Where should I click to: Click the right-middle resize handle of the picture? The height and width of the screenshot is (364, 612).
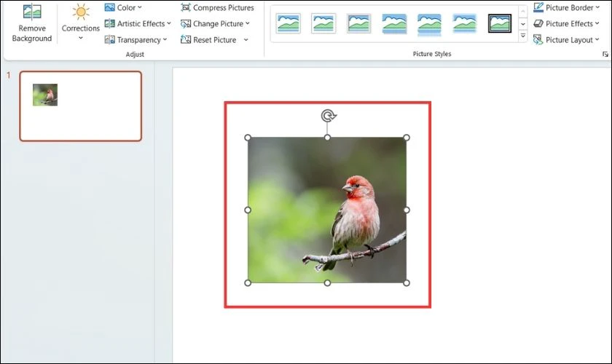coord(407,210)
